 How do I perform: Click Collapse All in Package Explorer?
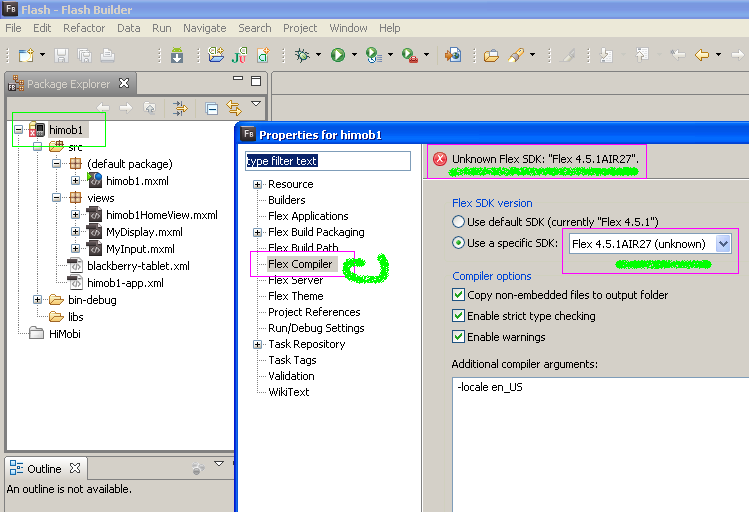(212, 109)
